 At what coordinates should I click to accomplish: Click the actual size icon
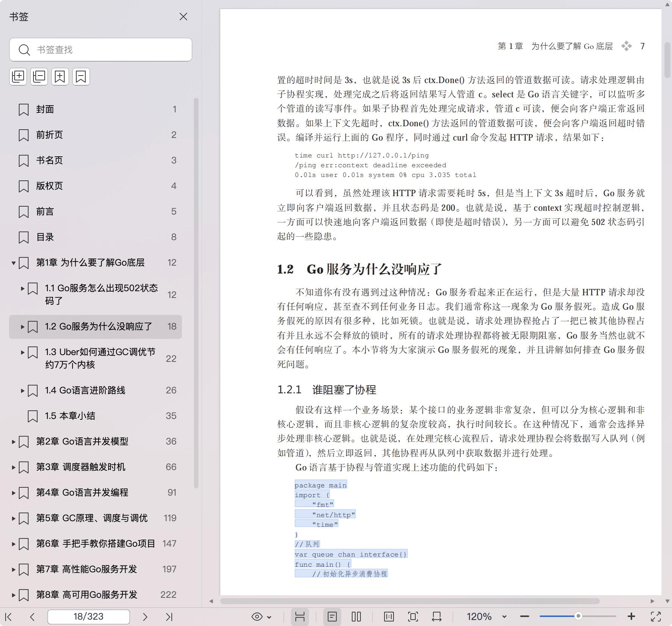[389, 617]
